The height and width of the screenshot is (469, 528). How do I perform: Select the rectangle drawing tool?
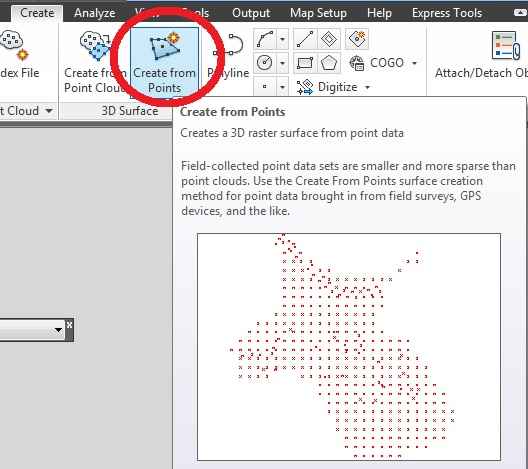tap(305, 63)
